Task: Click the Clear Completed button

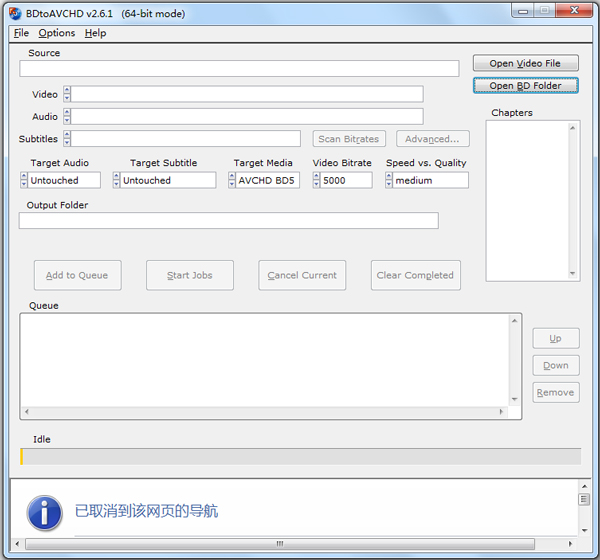Action: pos(416,275)
